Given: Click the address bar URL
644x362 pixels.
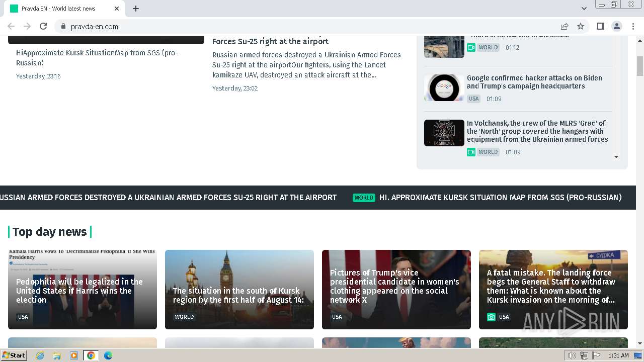Looking at the screenshot, I should [95, 26].
